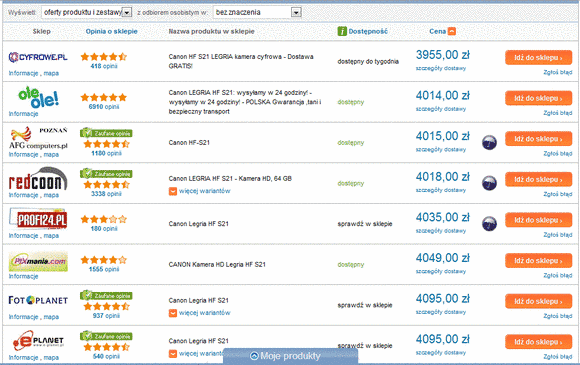Screen dimensions: 580x365
Task: Click the star rating for Cyfrowe.pl
Action: click(104, 57)
